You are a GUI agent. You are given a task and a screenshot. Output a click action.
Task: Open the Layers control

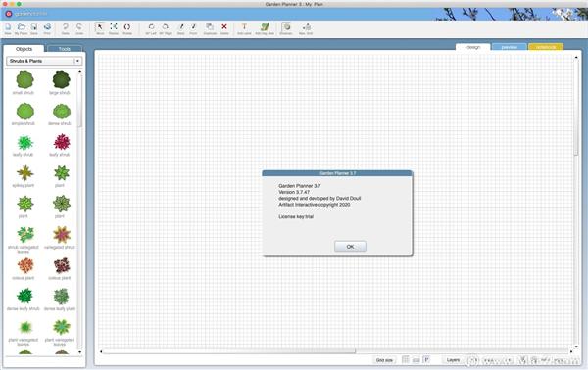(x=453, y=360)
